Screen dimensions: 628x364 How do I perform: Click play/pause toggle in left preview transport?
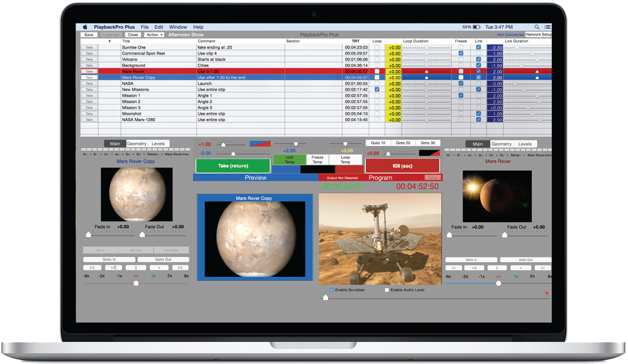(x=113, y=268)
